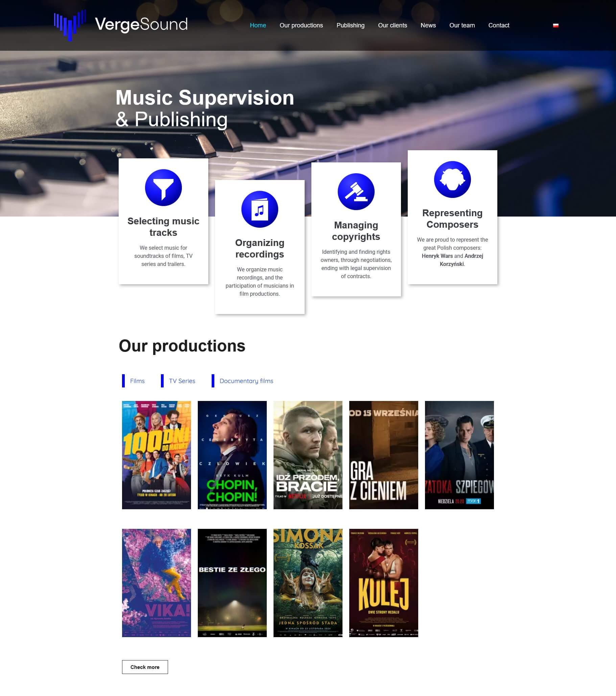Viewport: 616px width, 696px height.
Task: Filter productions by Films
Action: click(x=137, y=381)
